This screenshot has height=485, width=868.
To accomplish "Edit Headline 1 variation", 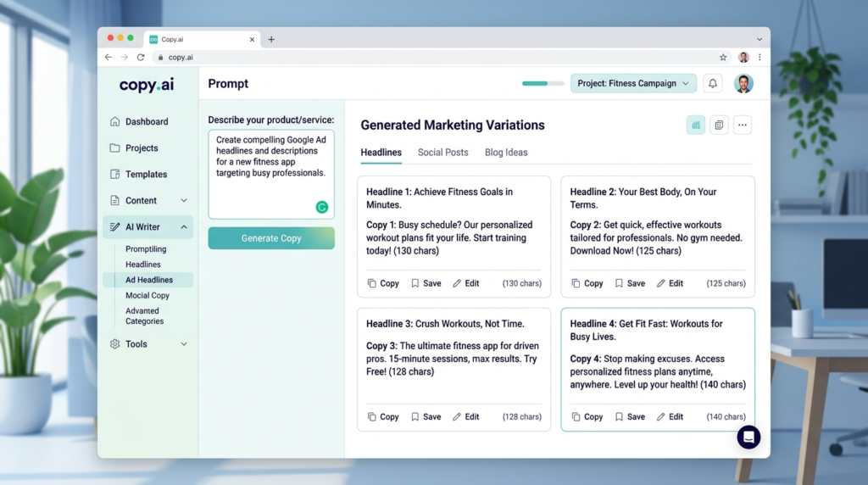I will coord(465,283).
